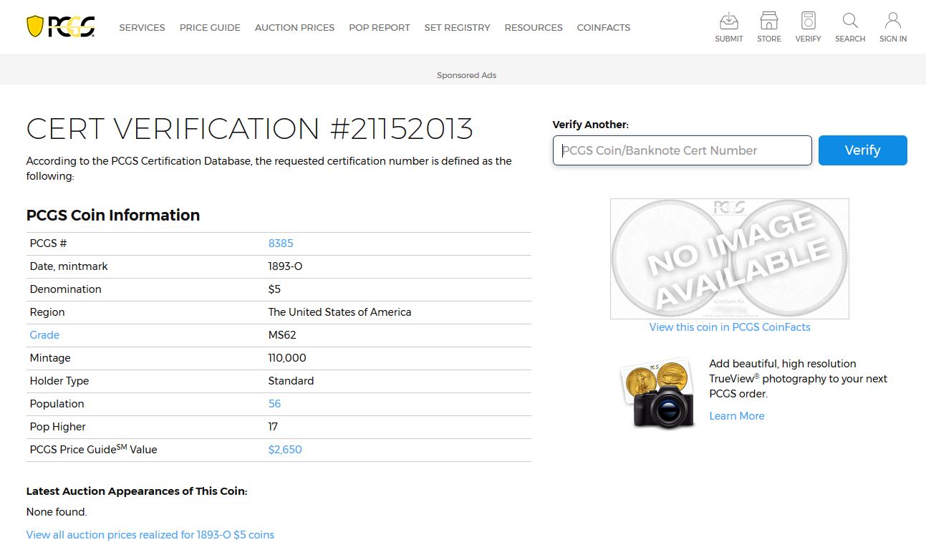Open the Services menu
This screenshot has width=926, height=560.
pos(142,27)
